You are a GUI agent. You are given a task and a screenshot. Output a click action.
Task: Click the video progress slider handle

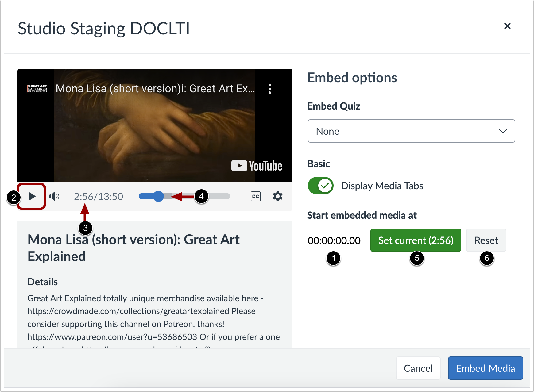[158, 196]
